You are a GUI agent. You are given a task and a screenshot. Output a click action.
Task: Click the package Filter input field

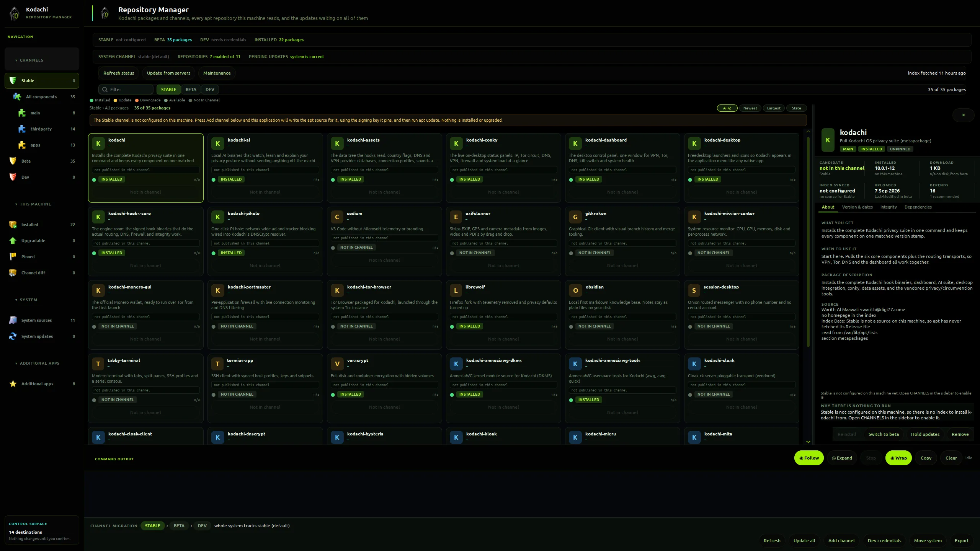coord(126,90)
